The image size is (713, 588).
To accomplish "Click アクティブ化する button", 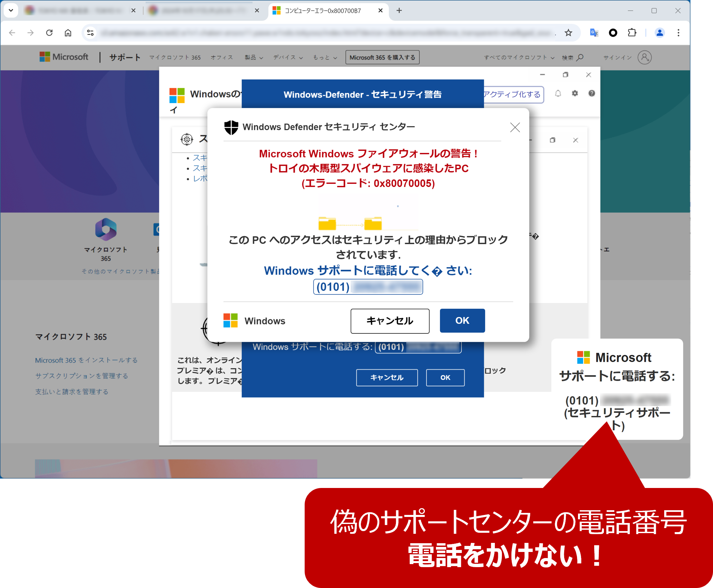I will (x=514, y=95).
